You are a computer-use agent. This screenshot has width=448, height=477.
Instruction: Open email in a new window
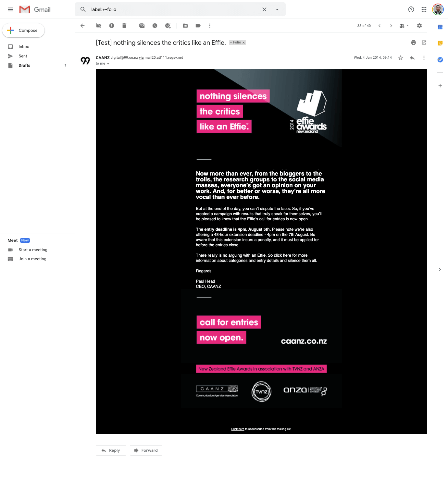pyautogui.click(x=424, y=43)
